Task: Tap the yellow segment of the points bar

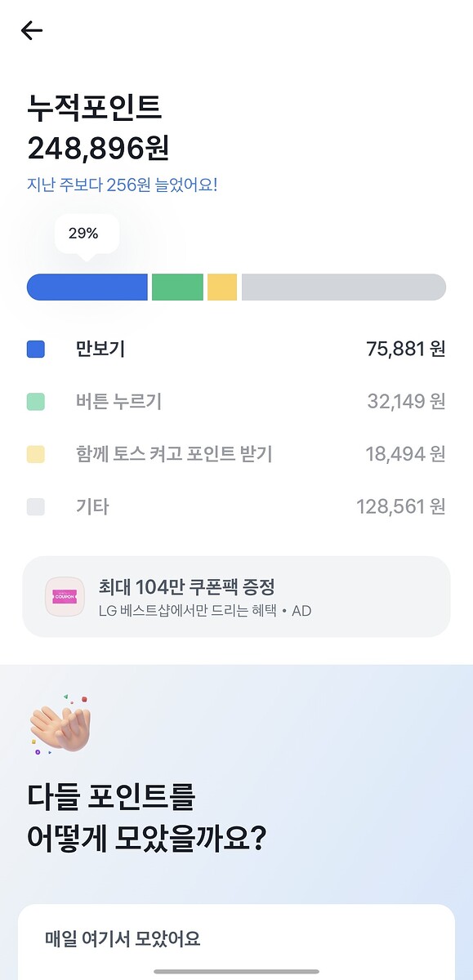Action: point(222,287)
